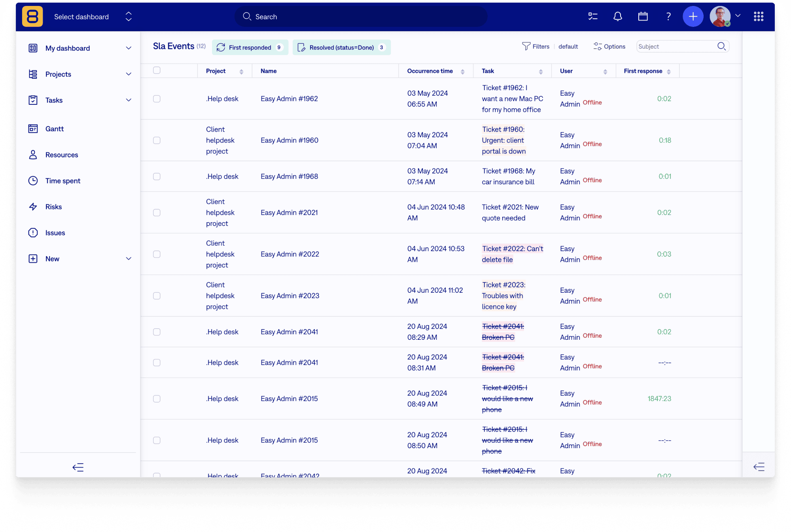
Task: Sort by Occurrence time column arrows
Action: pos(462,72)
